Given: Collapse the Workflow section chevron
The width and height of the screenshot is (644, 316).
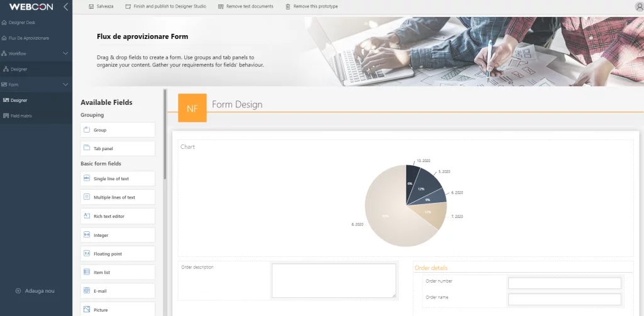Looking at the screenshot, I should coord(65,54).
